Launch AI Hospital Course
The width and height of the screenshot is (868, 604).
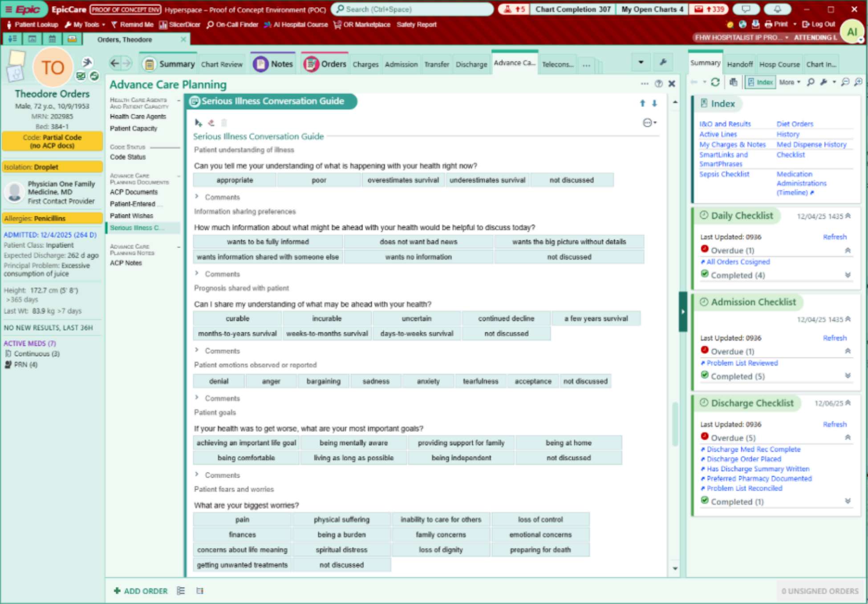(296, 24)
